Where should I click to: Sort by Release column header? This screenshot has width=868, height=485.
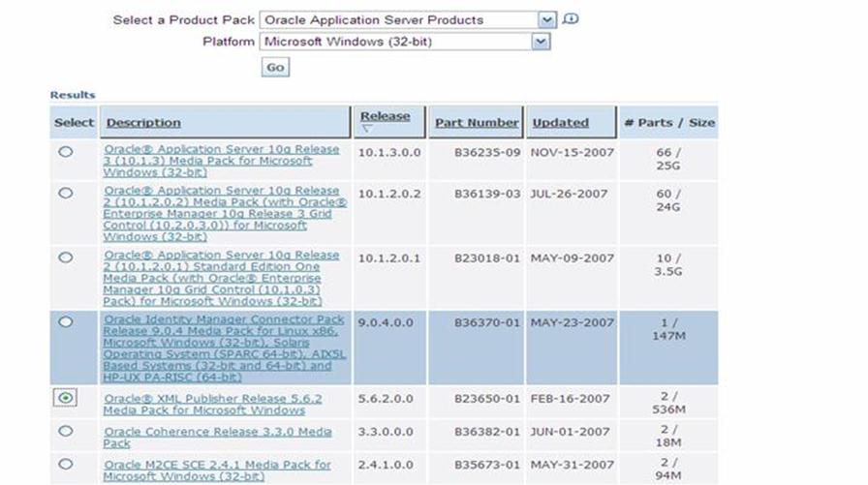(x=386, y=116)
